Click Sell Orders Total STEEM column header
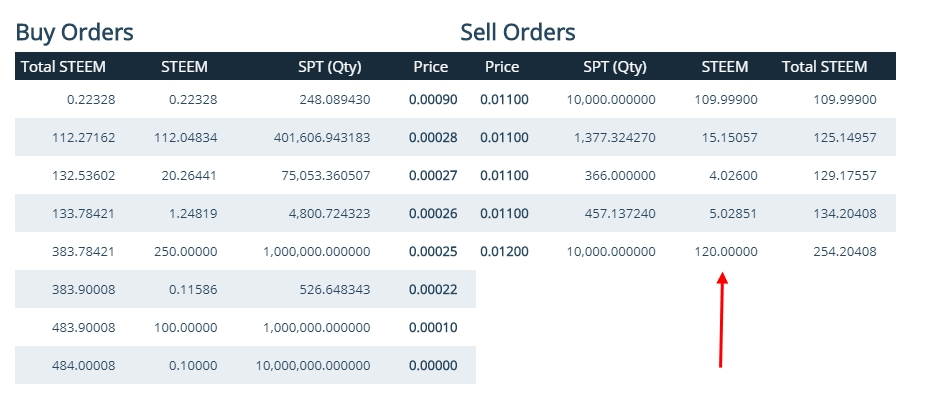945x410 pixels. coord(824,67)
